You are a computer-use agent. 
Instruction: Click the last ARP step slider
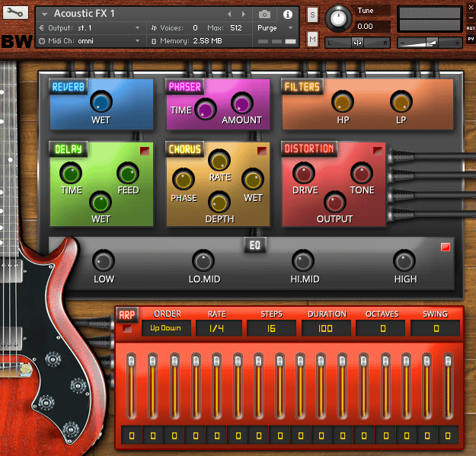(448, 386)
